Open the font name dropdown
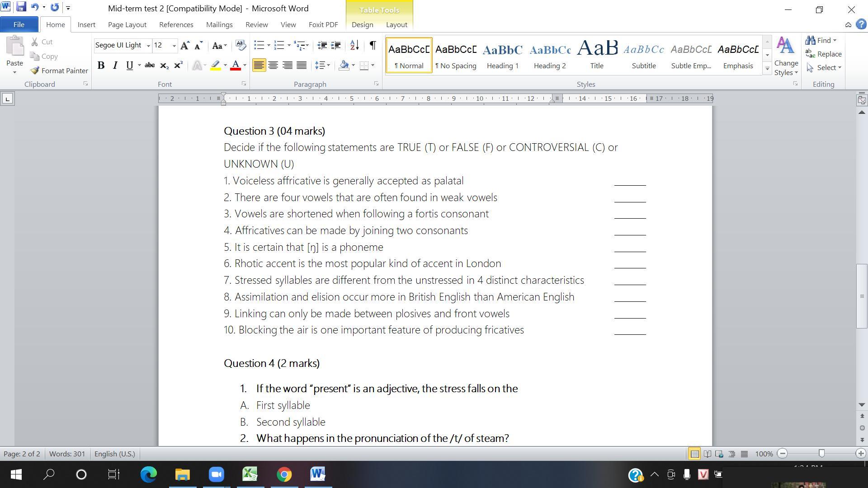This screenshot has height=488, width=868. click(x=148, y=46)
